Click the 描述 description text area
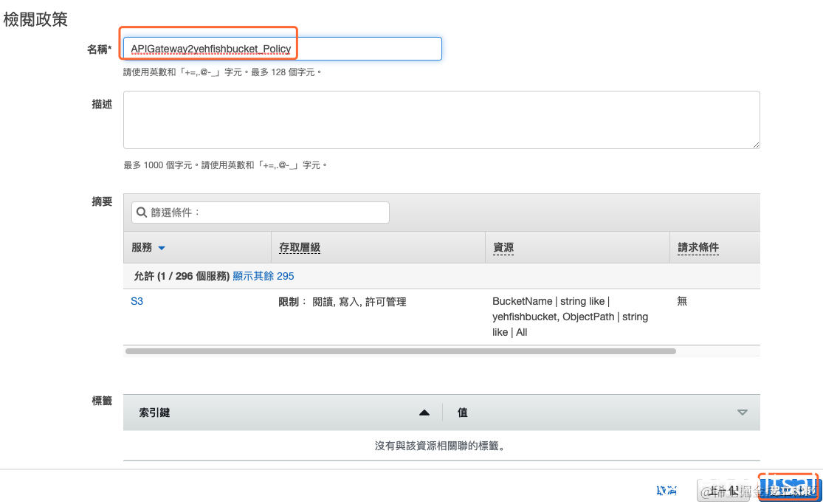Image resolution: width=823 pixels, height=504 pixels. coord(441,120)
